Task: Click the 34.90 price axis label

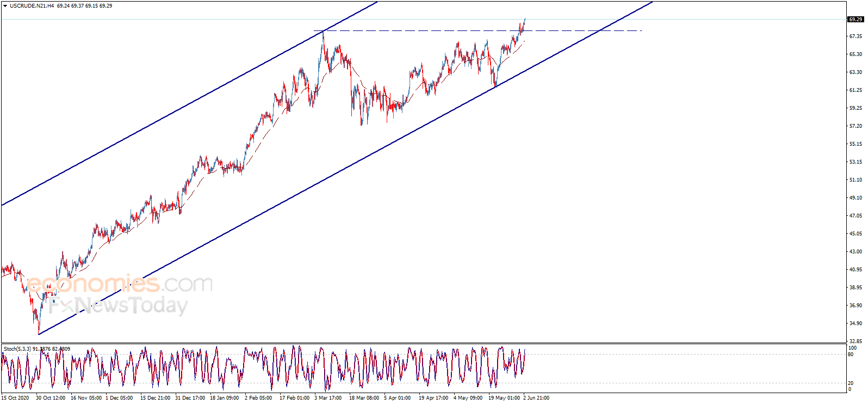Action: [x=855, y=324]
